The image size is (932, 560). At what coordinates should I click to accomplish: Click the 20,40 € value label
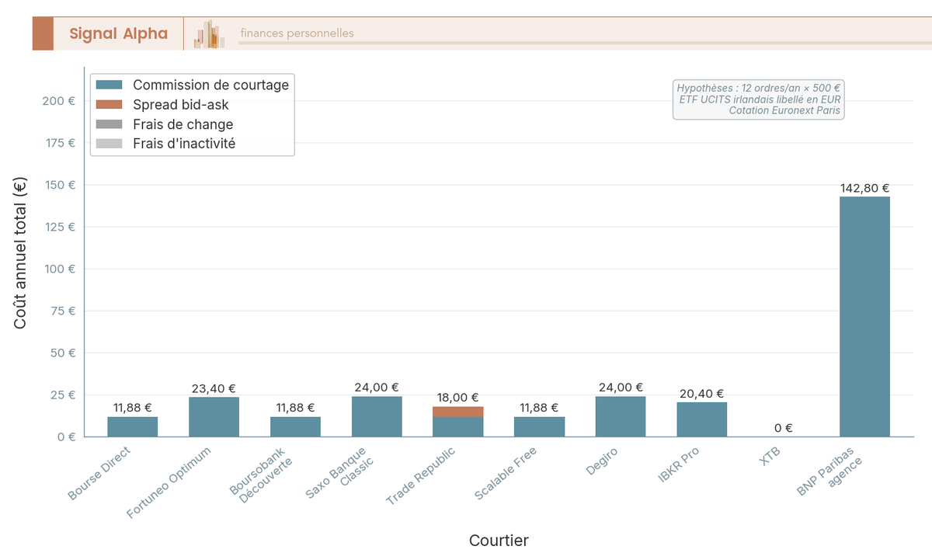[702, 393]
